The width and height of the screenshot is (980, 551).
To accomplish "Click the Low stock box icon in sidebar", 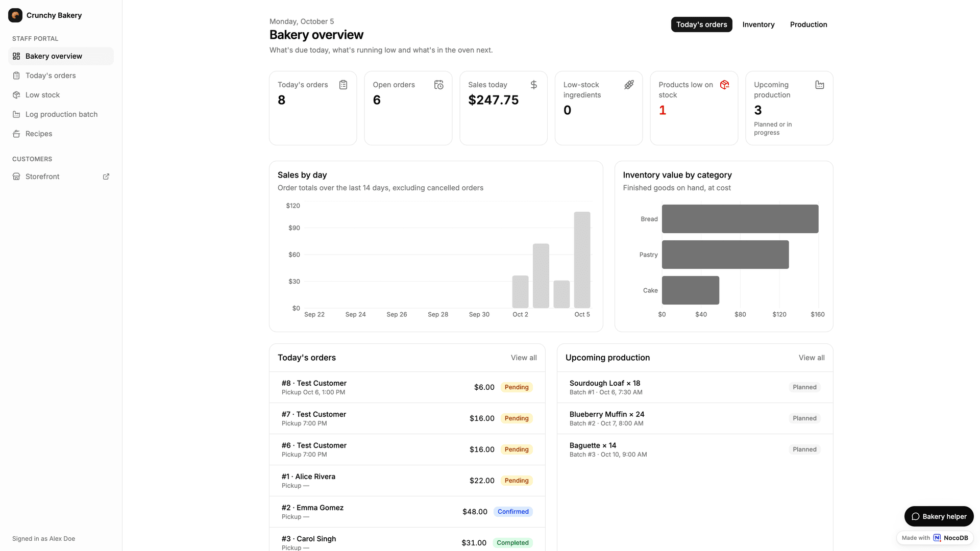I will click(16, 95).
